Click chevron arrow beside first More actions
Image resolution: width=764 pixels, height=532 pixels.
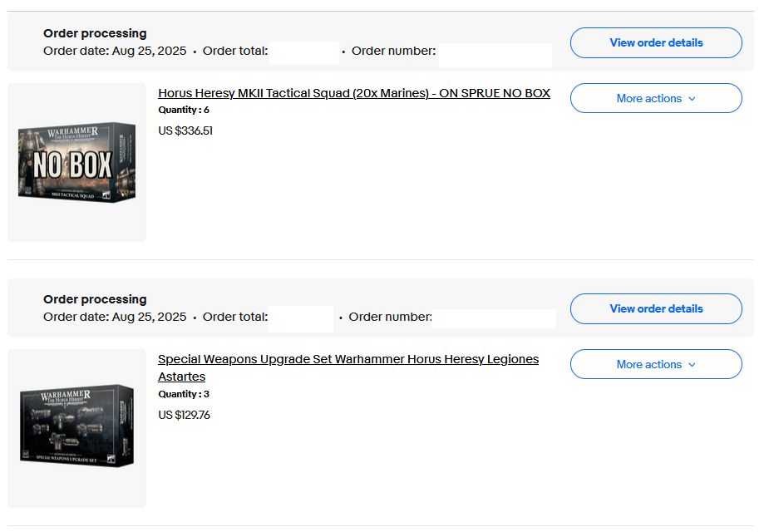[693, 99]
